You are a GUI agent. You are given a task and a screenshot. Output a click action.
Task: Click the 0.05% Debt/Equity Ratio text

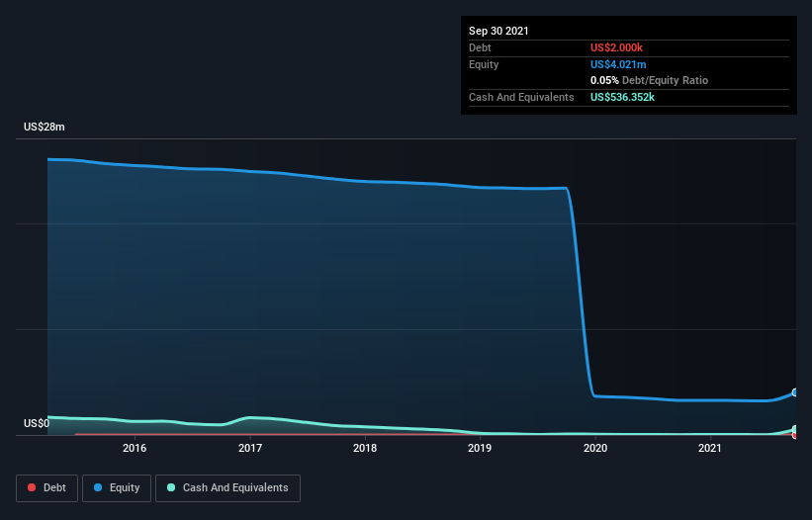pos(650,80)
